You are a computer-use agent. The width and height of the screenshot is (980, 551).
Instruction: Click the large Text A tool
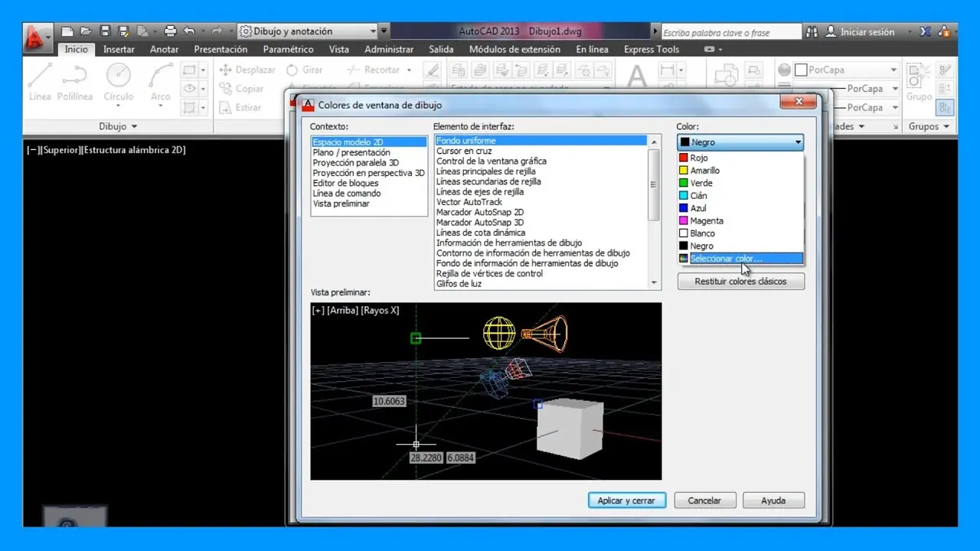[x=637, y=78]
